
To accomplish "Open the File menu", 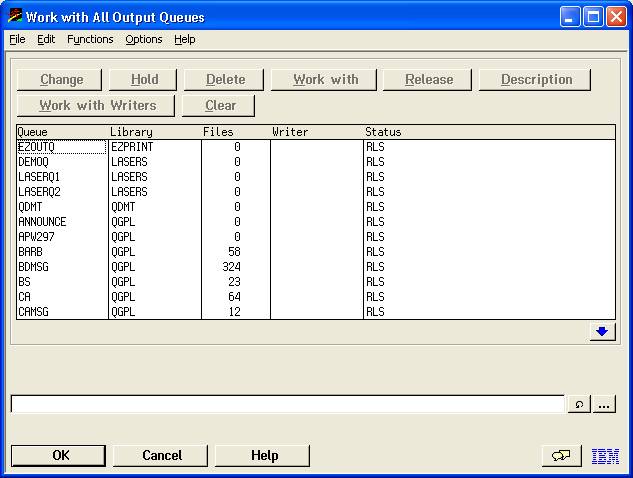I will (x=17, y=39).
